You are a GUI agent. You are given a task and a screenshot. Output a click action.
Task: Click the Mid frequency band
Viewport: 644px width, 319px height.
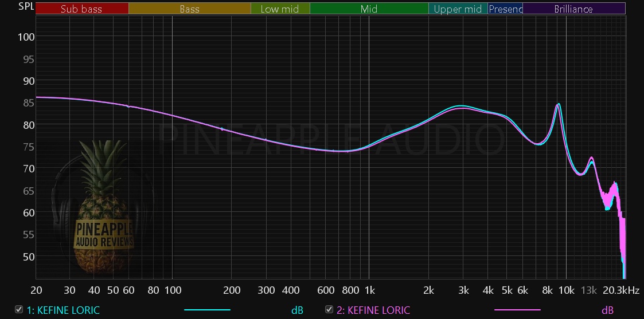[369, 9]
